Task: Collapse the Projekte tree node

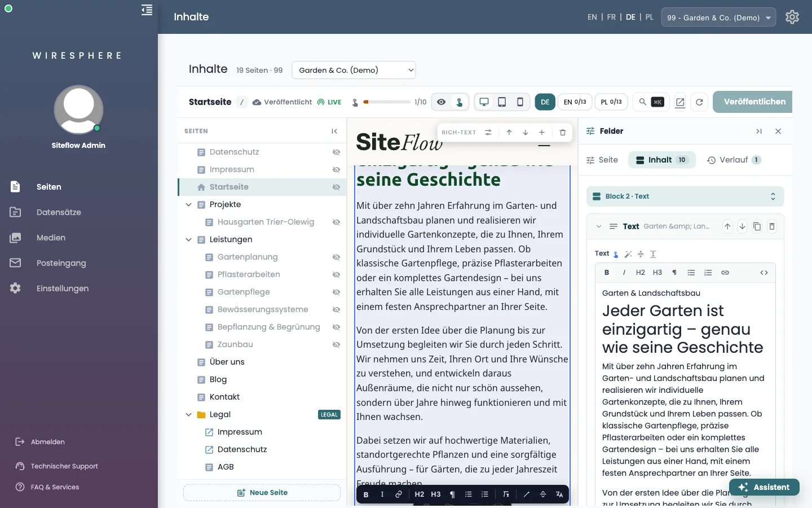Action: point(189,205)
